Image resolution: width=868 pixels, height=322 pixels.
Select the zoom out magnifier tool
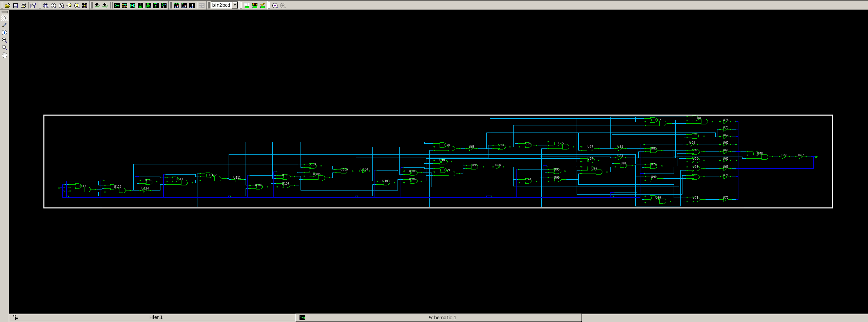pos(4,47)
